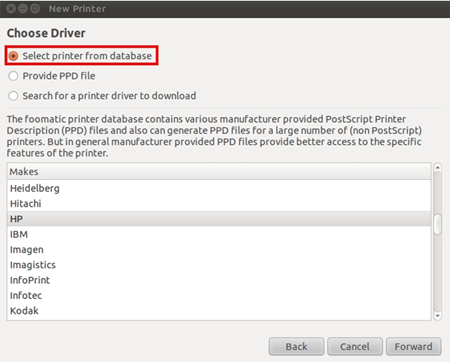Cancel the New Printer dialog
Viewport: 450px width, 362px height.
[355, 347]
